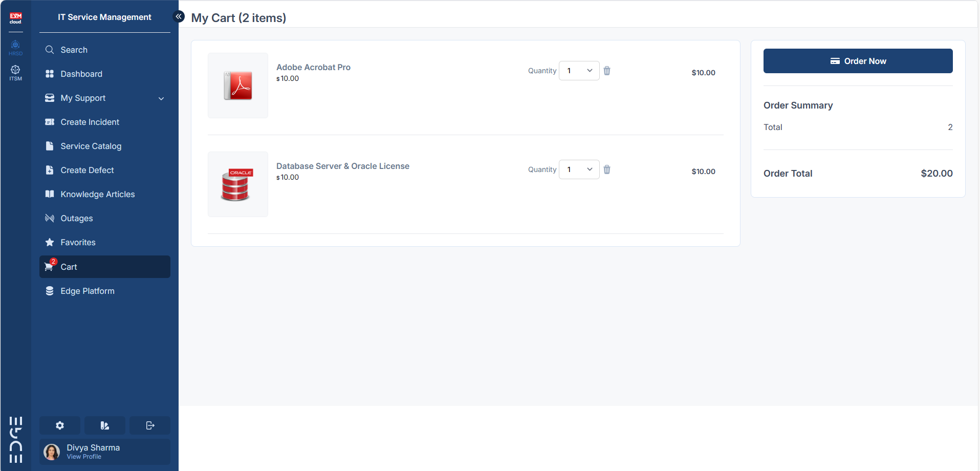Image resolution: width=980 pixels, height=471 pixels.
Task: Click the Dashboard grid icon
Action: pos(50,74)
